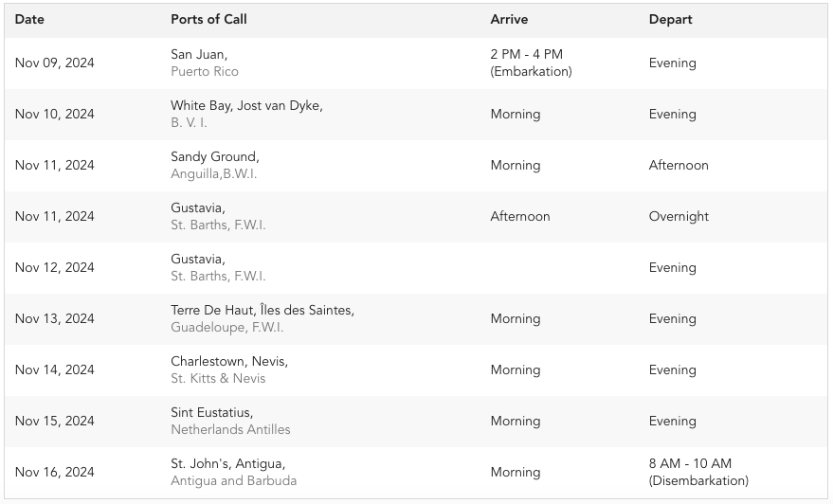Select St. John's, Antigua port

tap(227, 463)
